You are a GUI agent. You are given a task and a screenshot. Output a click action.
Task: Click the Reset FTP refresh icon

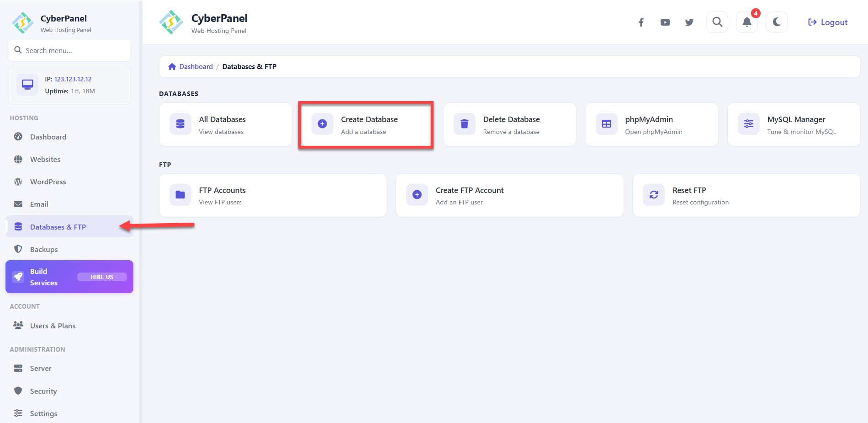click(x=654, y=195)
